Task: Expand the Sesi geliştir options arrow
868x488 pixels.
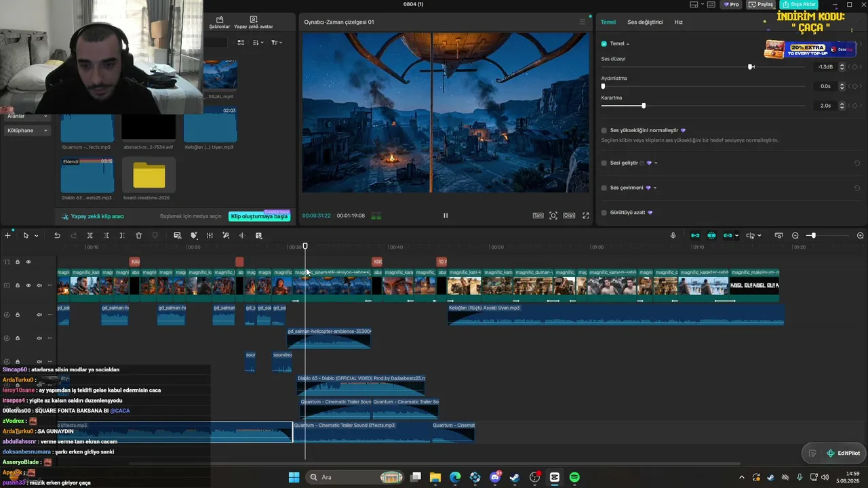Action: (656, 163)
